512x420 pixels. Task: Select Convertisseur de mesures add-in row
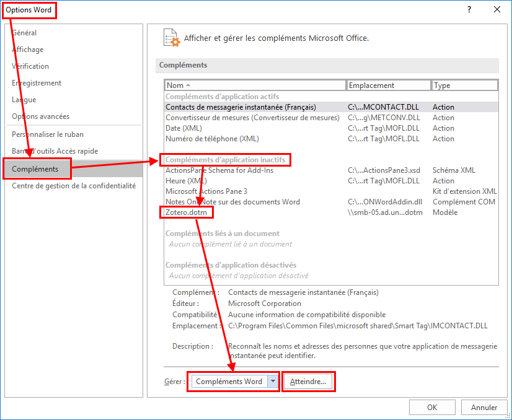click(252, 118)
